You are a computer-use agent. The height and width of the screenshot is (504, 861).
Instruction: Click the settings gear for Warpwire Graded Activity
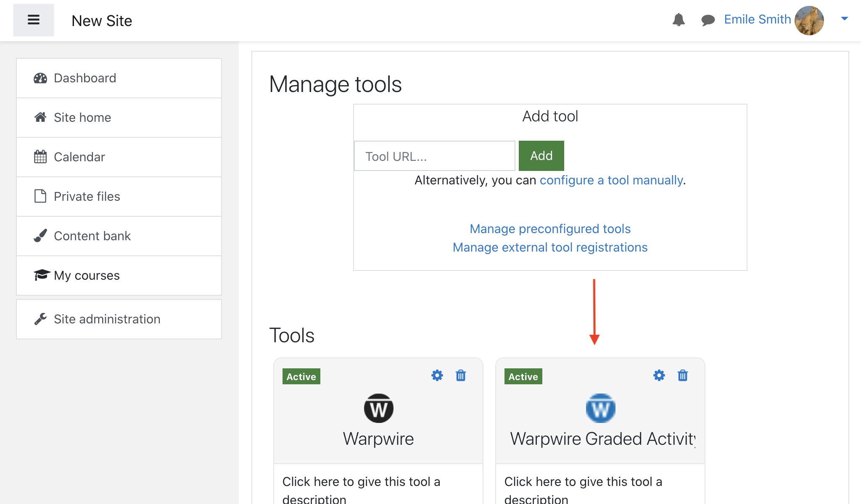coord(659,375)
